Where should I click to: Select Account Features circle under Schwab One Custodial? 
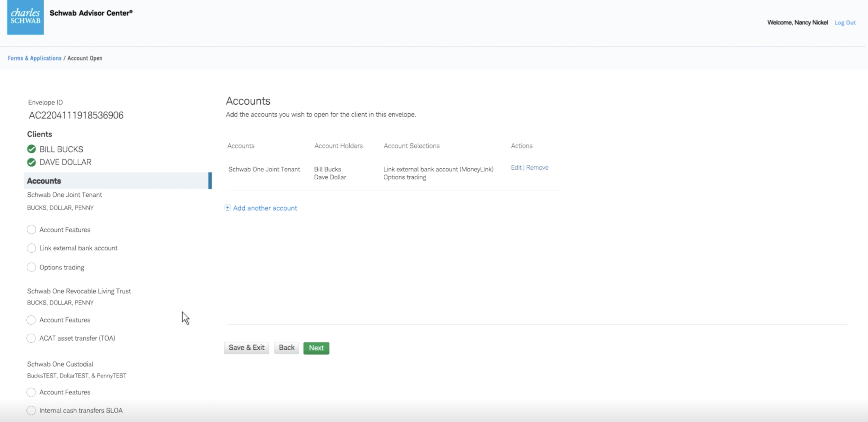(31, 392)
